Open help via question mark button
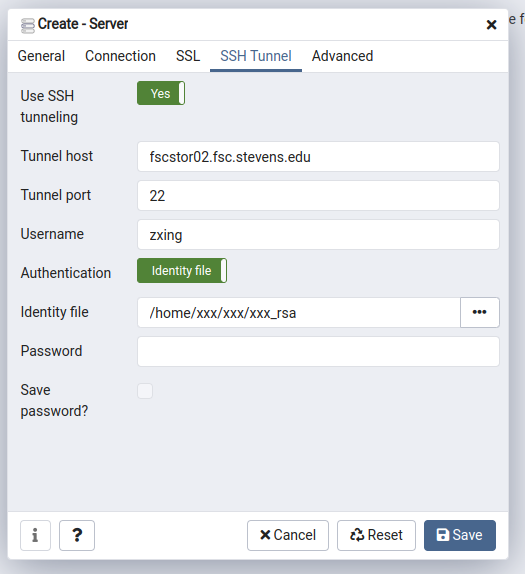The image size is (525, 574). point(77,535)
